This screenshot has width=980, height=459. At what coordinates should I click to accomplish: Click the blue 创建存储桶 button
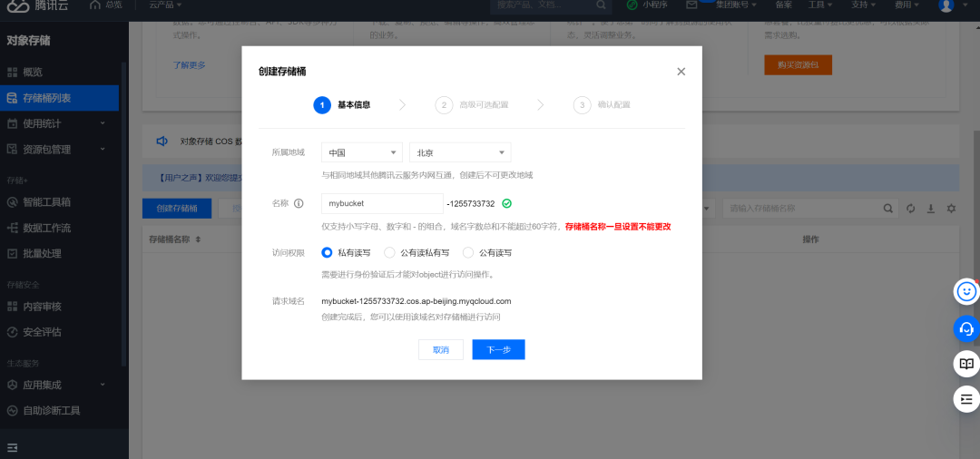point(177,209)
